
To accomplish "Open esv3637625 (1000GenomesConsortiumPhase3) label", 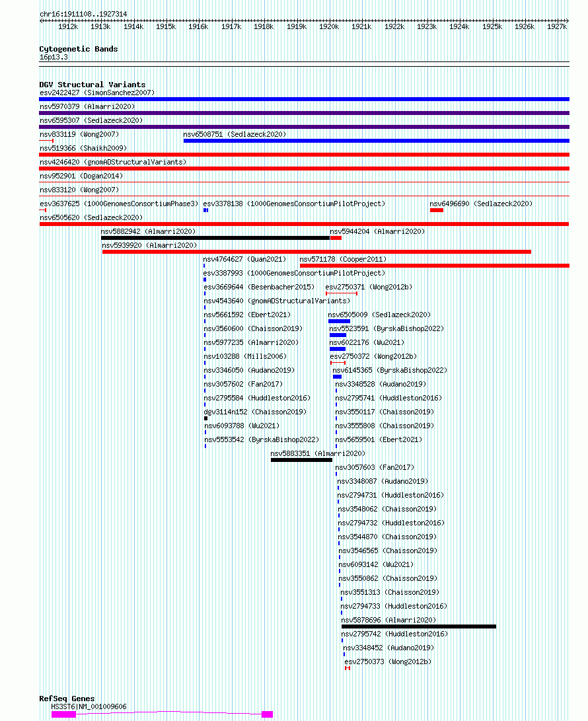I will 119,204.
